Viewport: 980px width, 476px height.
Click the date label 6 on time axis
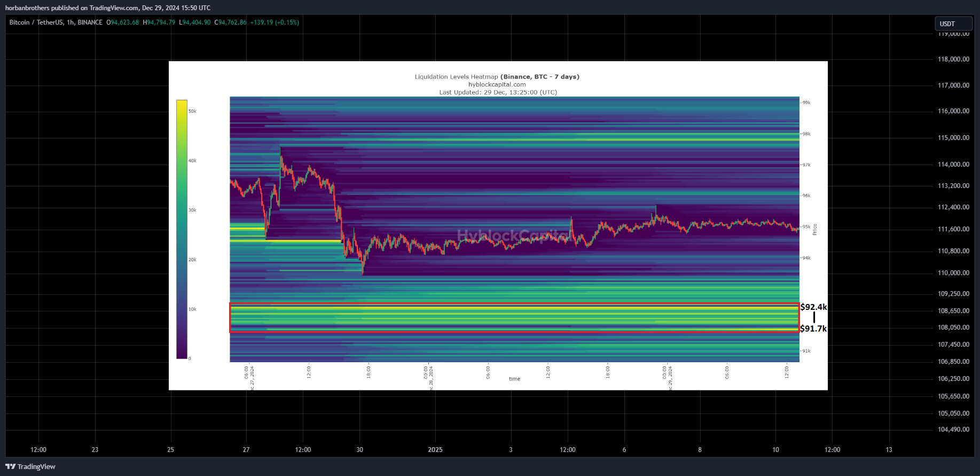(x=624, y=450)
